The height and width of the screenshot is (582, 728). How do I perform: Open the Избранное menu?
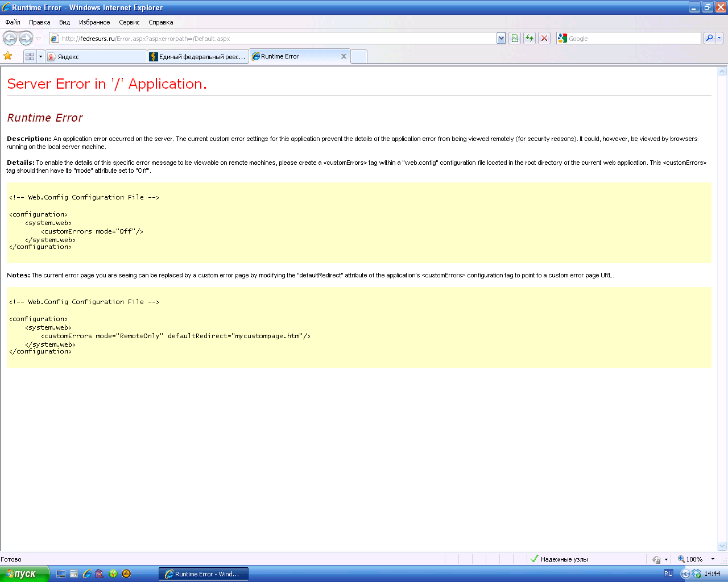(x=94, y=22)
